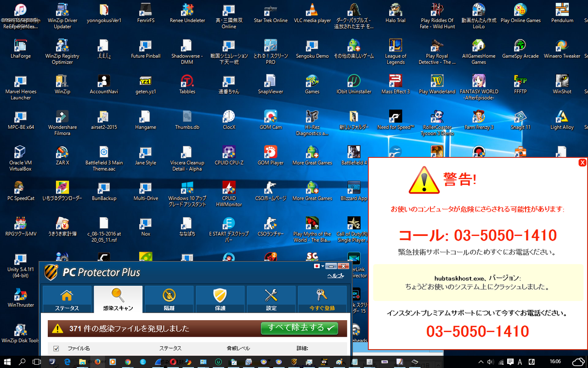Open the Mass Effect 3 desktop icon
Image resolution: width=588 pixels, height=368 pixels.
(396, 84)
